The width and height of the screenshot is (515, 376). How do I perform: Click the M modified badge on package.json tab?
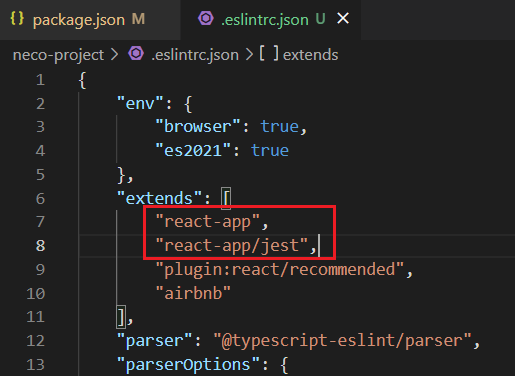point(138,19)
